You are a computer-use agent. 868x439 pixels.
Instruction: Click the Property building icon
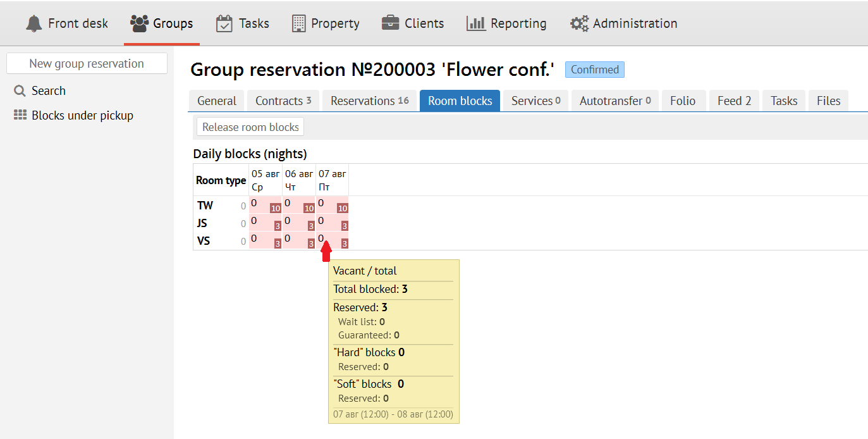coord(299,23)
